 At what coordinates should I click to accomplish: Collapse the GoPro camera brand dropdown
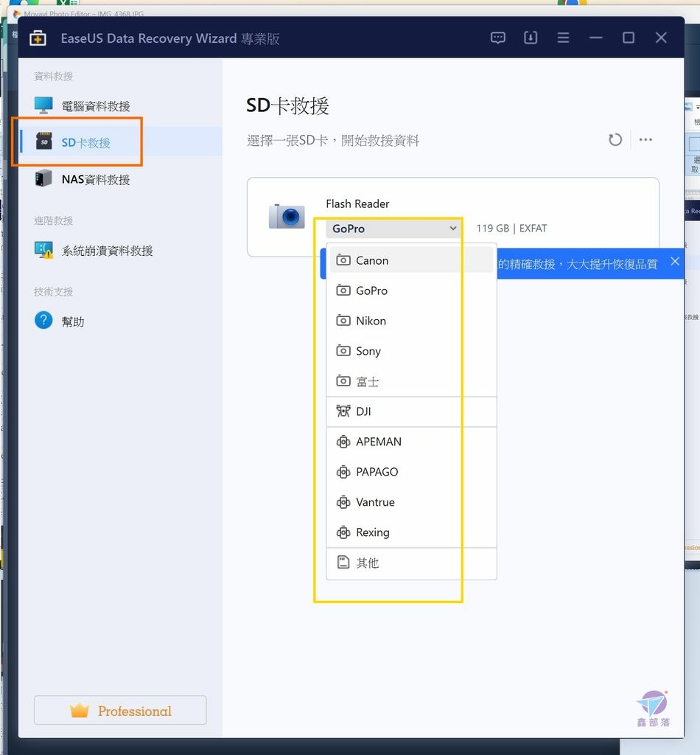pyautogui.click(x=393, y=229)
